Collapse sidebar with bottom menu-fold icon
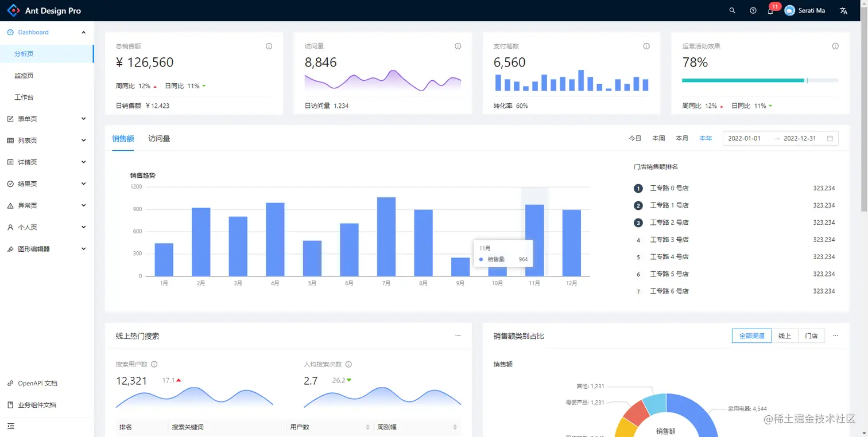The image size is (868, 437). tap(10, 426)
